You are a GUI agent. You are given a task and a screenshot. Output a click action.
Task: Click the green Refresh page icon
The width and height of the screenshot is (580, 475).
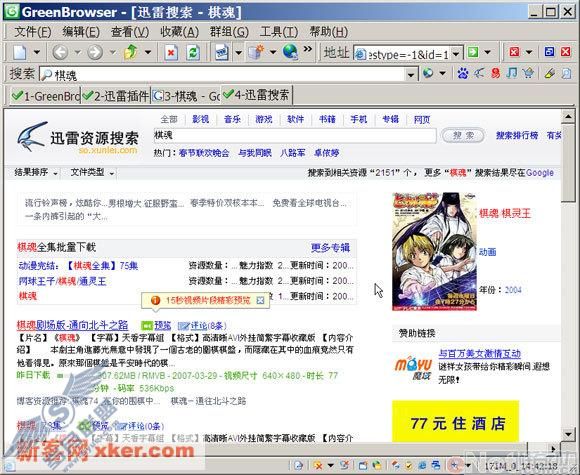(x=193, y=53)
